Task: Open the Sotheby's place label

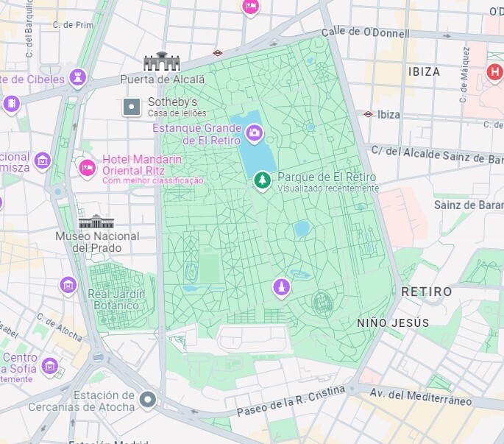Action: pyautogui.click(x=173, y=102)
